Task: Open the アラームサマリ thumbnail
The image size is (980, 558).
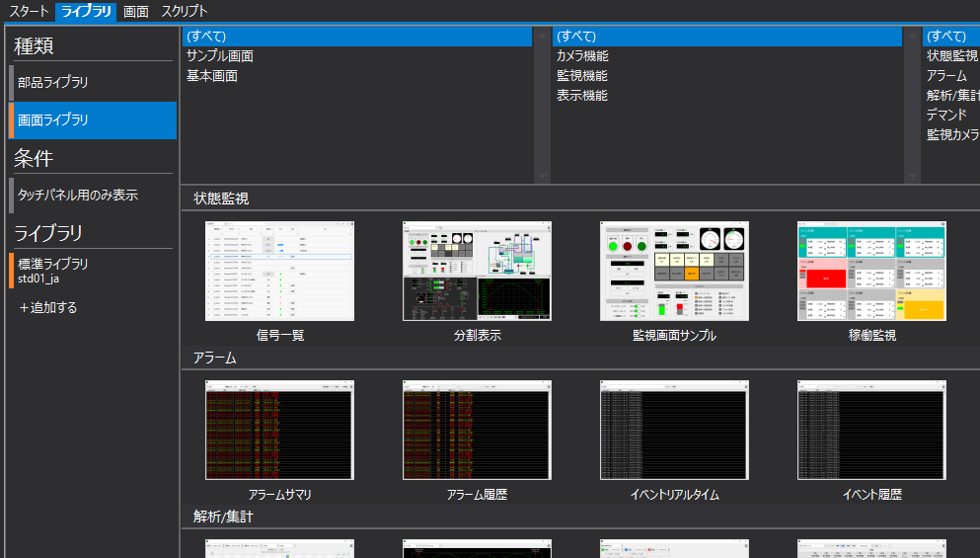Action: 279,431
